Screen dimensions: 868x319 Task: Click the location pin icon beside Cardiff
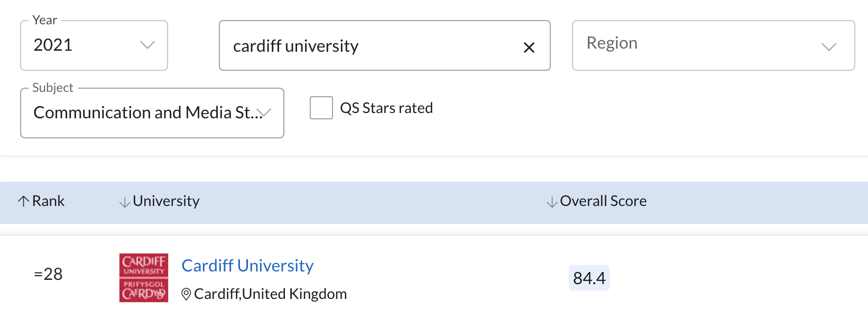[186, 294]
